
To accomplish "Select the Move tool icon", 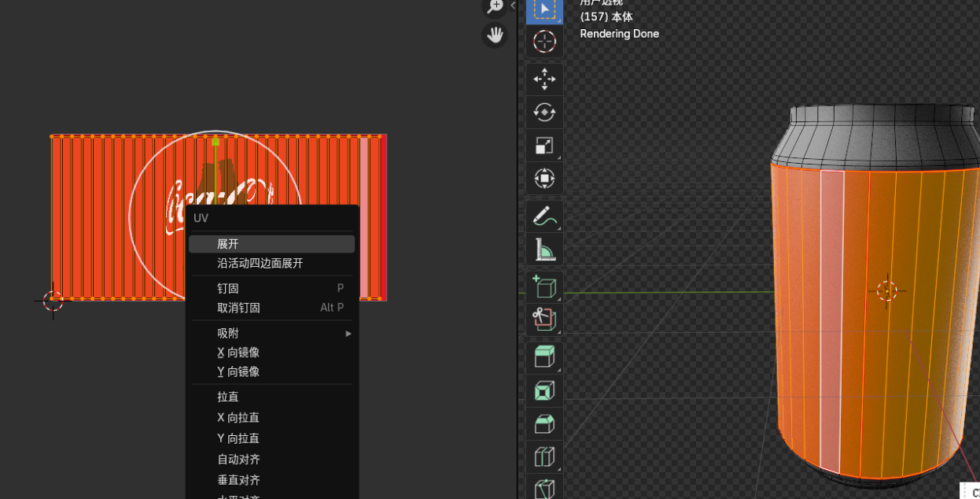I will coord(544,79).
